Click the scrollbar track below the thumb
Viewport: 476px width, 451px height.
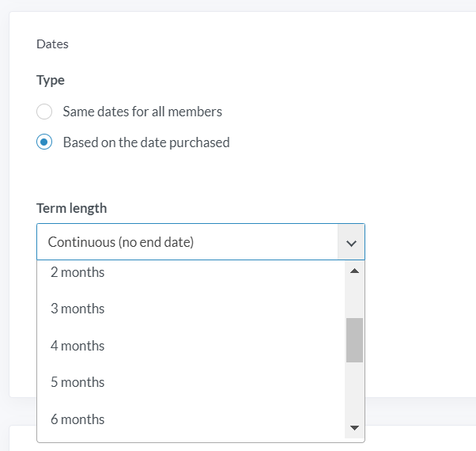(354, 390)
